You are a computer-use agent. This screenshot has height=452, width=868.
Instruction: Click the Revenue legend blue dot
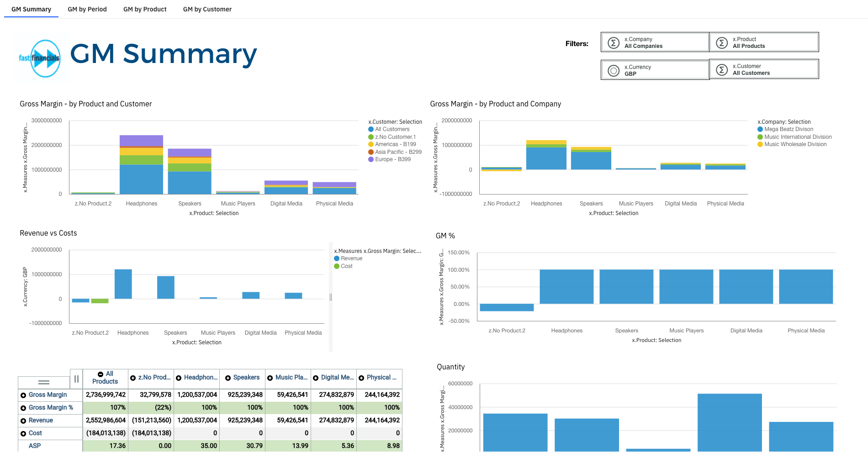click(337, 258)
